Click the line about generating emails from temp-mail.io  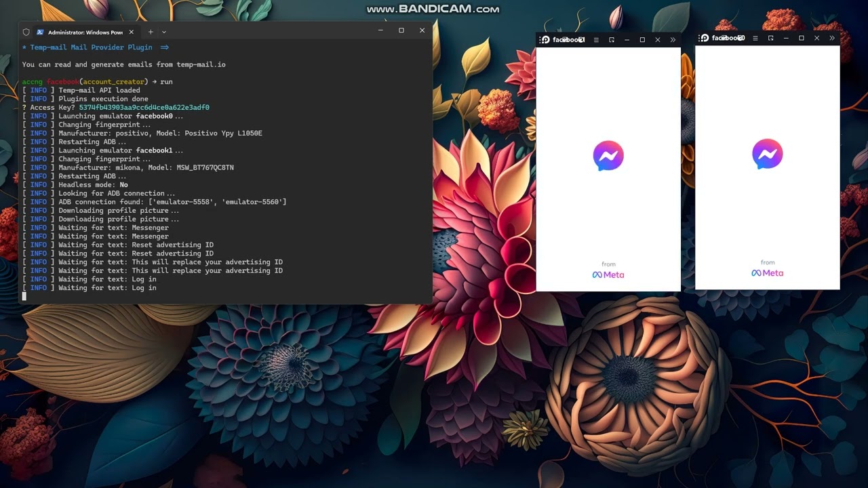coord(123,64)
